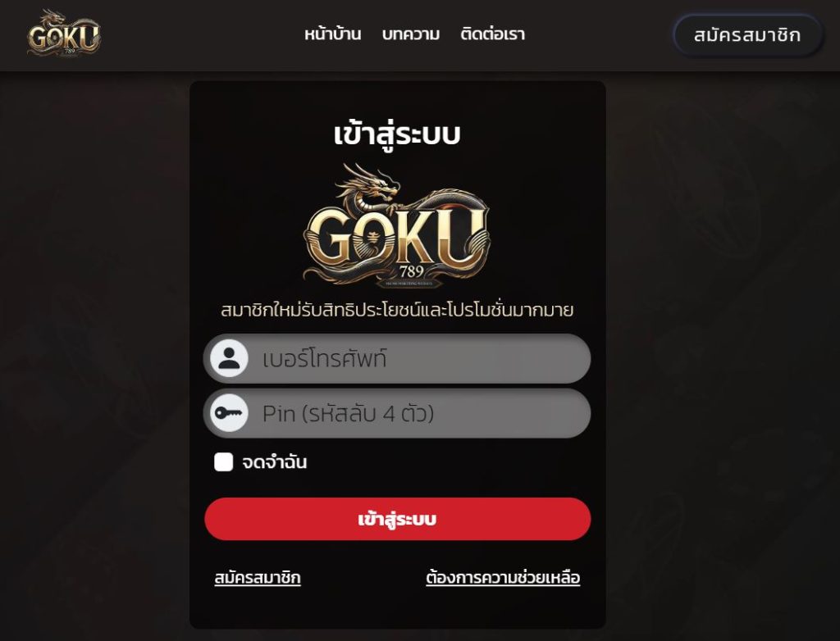
Task: Open the หน้าบ้าน menu item
Action: point(333,34)
